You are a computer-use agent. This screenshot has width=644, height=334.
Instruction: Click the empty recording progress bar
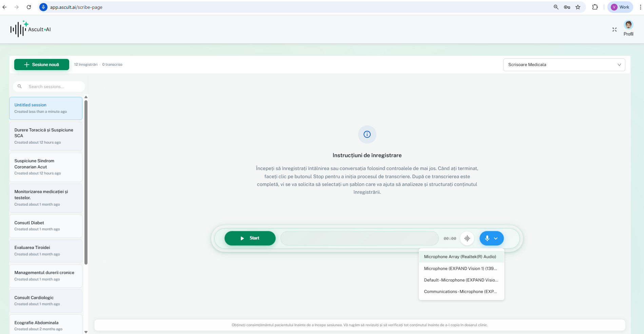[359, 238]
